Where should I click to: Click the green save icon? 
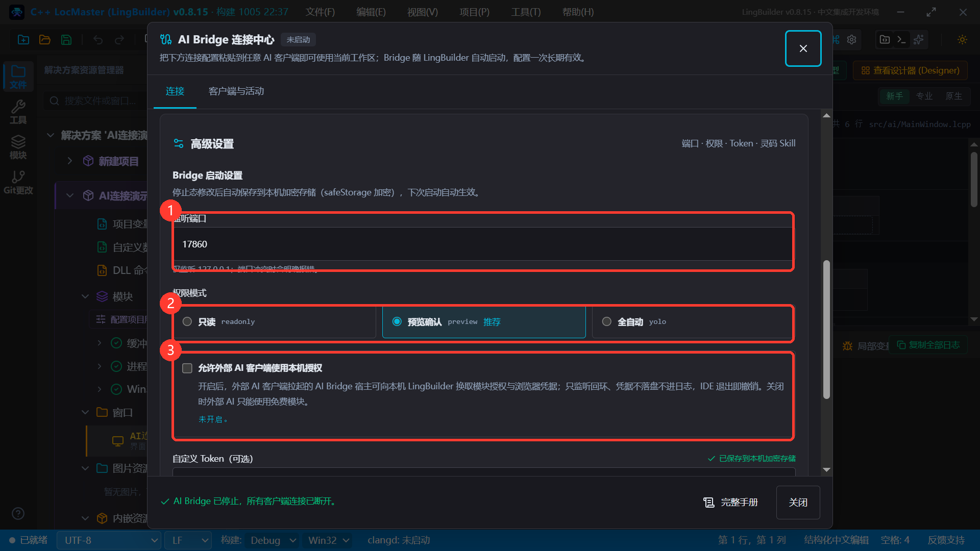[x=66, y=40]
